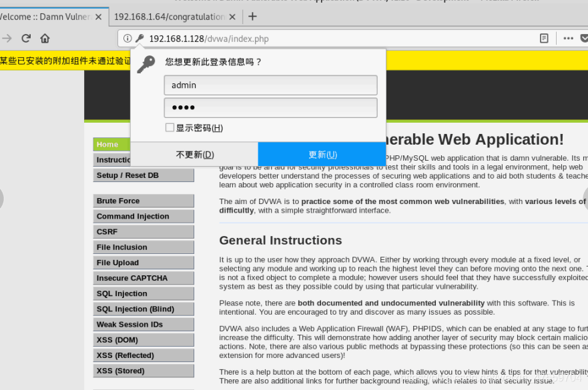
Task: Click the 您想更新此登录信息吗 prompt text
Action: point(213,62)
